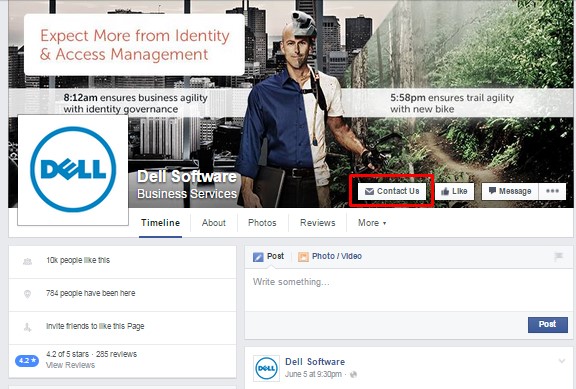
Task: Click the envelope icon on Contact Us
Action: pos(369,191)
